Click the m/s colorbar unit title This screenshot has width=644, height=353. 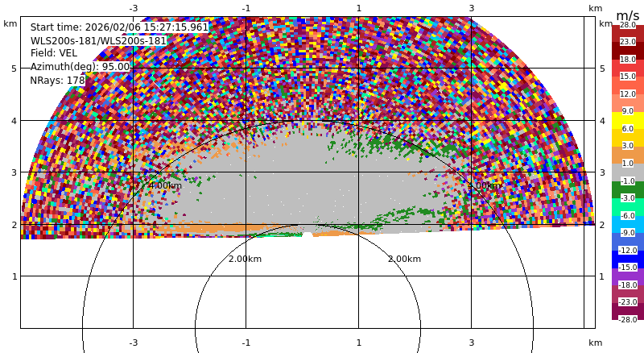click(628, 15)
